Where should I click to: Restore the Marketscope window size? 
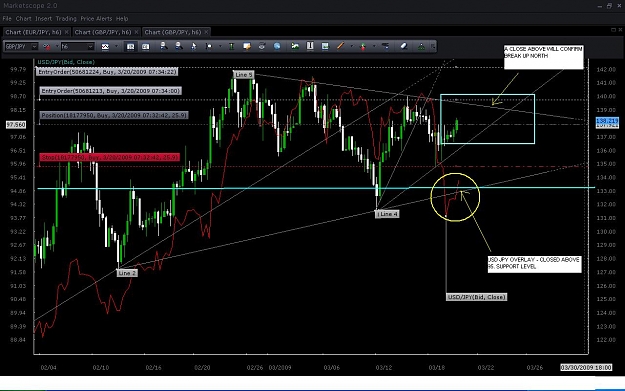pyautogui.click(x=609, y=6)
